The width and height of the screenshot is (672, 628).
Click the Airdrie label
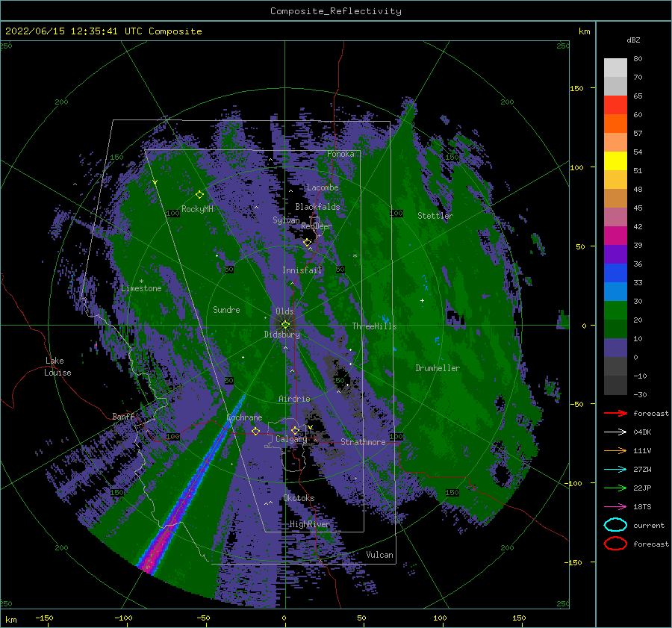[294, 399]
